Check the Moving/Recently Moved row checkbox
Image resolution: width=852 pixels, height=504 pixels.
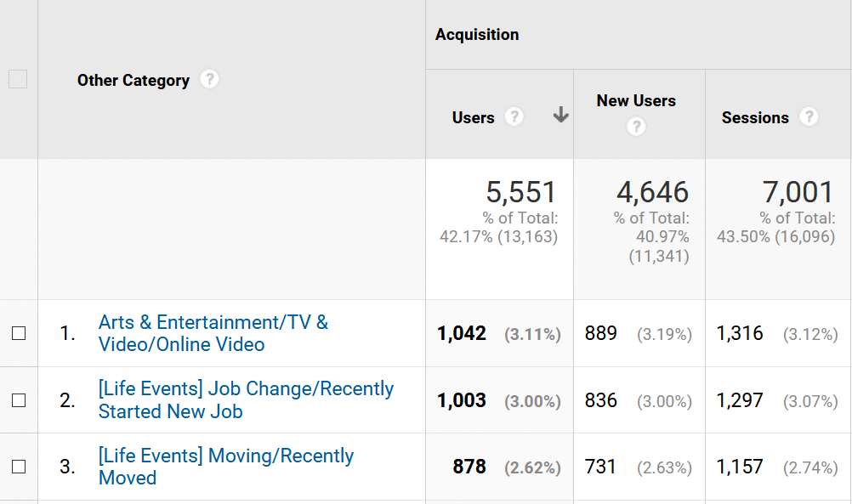(19, 467)
